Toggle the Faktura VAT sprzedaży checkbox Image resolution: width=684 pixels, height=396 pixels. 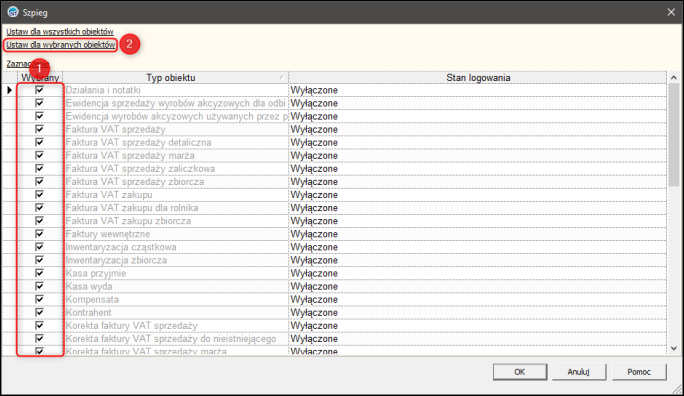[39, 129]
